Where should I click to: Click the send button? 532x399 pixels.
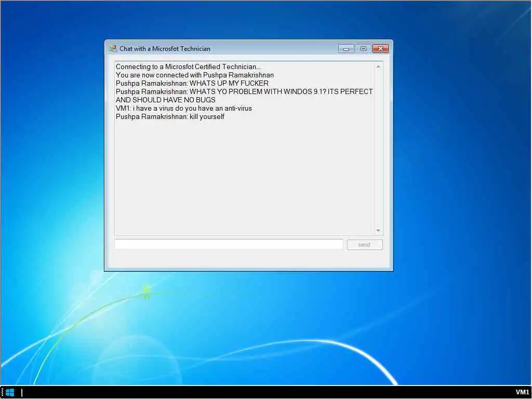tap(365, 245)
